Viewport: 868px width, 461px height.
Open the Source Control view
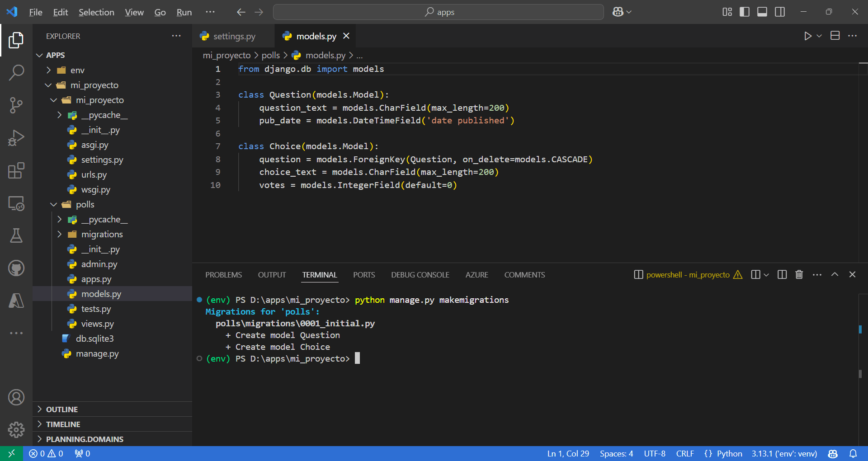pos(16,105)
